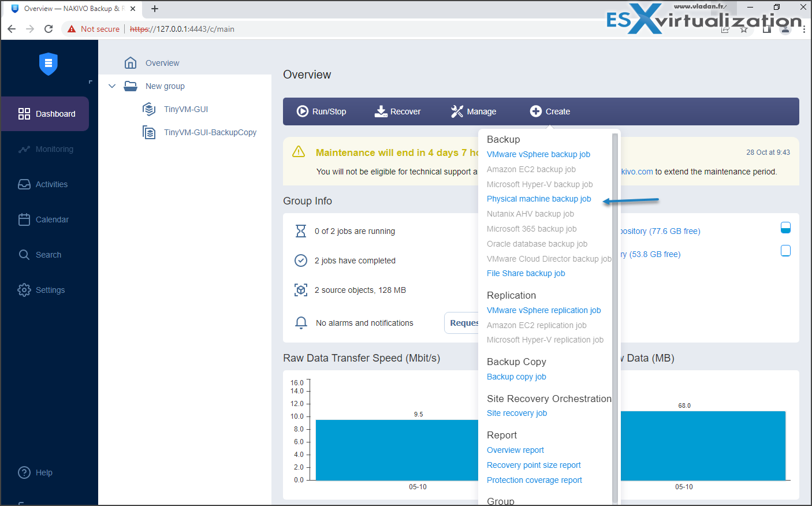
Task: Click the 77.6 GB repository usage icon
Action: [785, 228]
